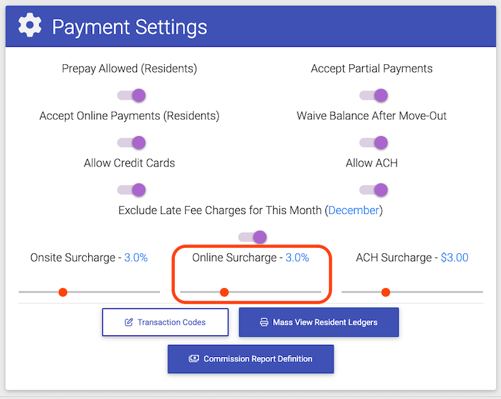
Task: Open Transaction Codes
Action: pyautogui.click(x=165, y=322)
